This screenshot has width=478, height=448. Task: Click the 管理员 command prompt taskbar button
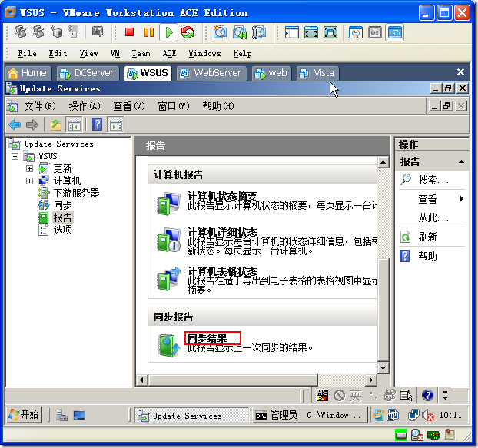[310, 416]
